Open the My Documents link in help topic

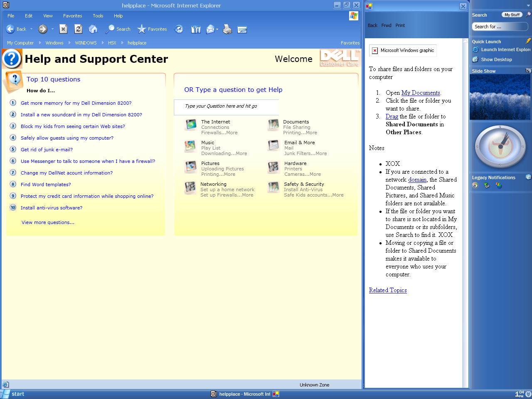point(421,93)
